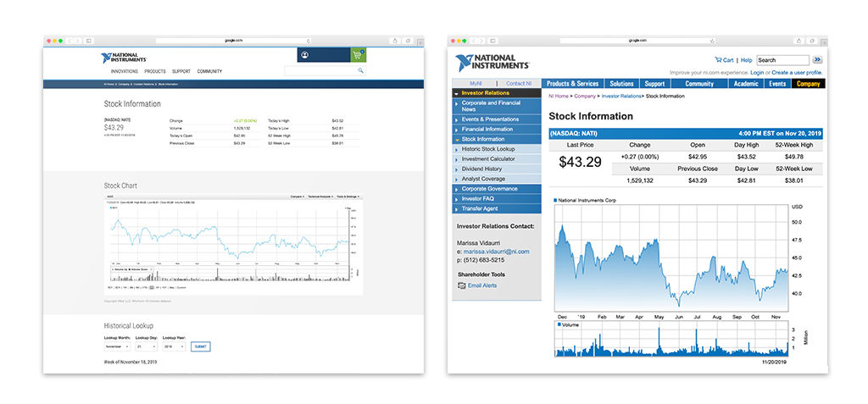868x404 pixels.
Task: Open the Lookup Day dropdown showing 21
Action: click(x=146, y=346)
